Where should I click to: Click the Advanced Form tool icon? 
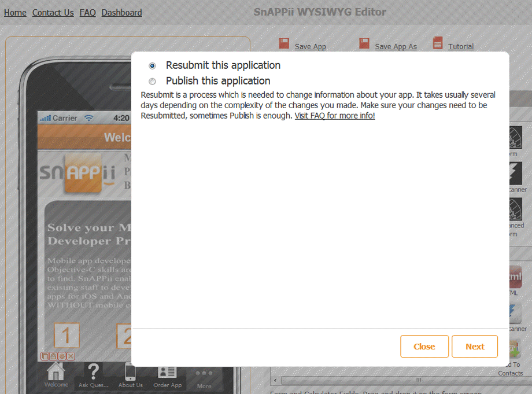point(516,209)
